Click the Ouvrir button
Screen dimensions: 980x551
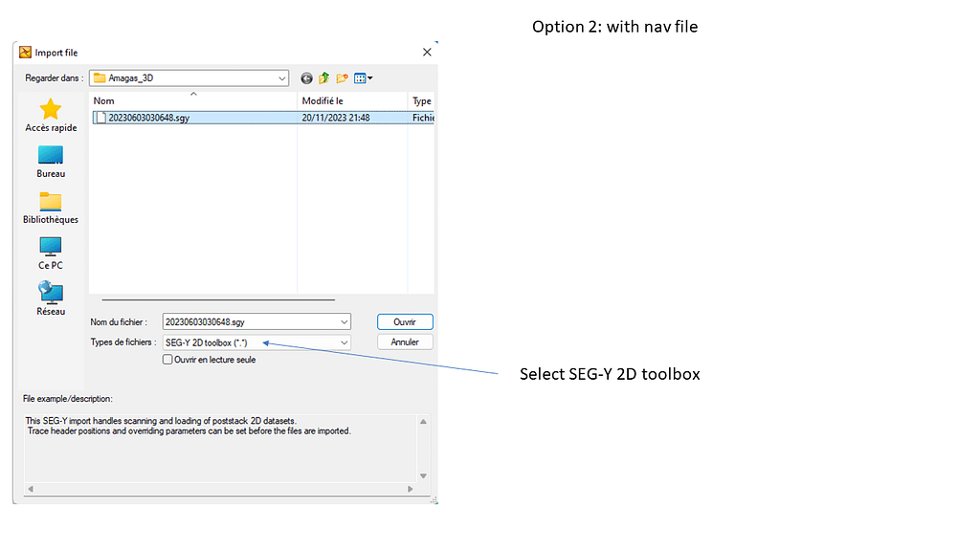point(405,322)
